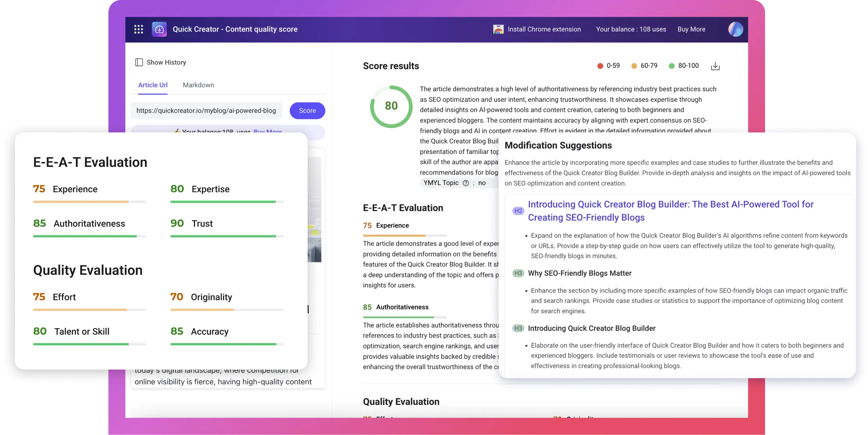Click 85 Authoritativeness in the results panel

point(396,307)
